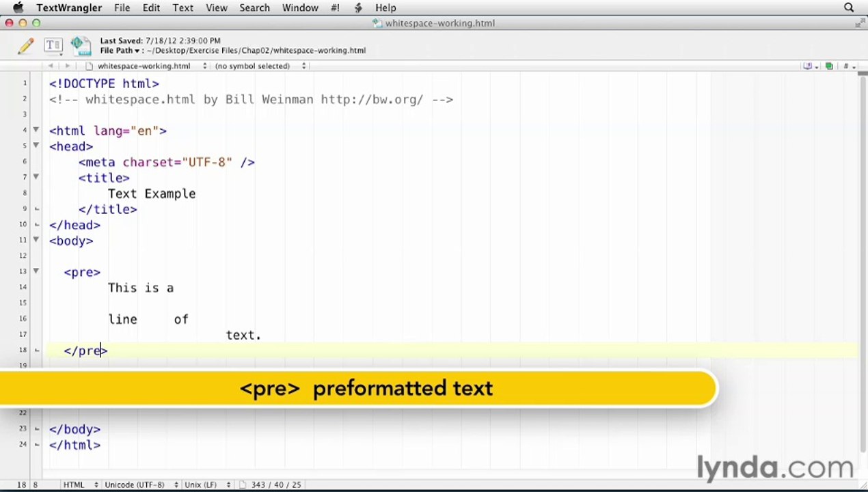This screenshot has height=492, width=868.
Task: Open the Apple menu
Action: (18, 8)
